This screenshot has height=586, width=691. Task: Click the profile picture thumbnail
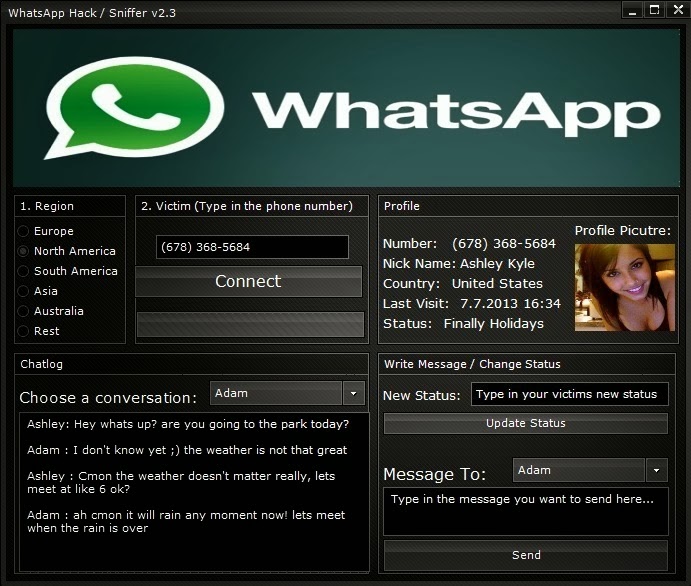(x=624, y=287)
